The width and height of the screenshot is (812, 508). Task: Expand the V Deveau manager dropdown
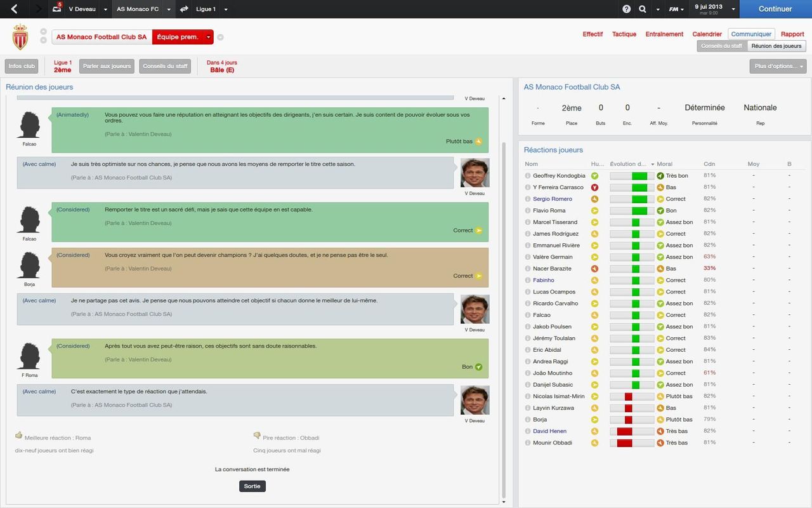point(105,10)
